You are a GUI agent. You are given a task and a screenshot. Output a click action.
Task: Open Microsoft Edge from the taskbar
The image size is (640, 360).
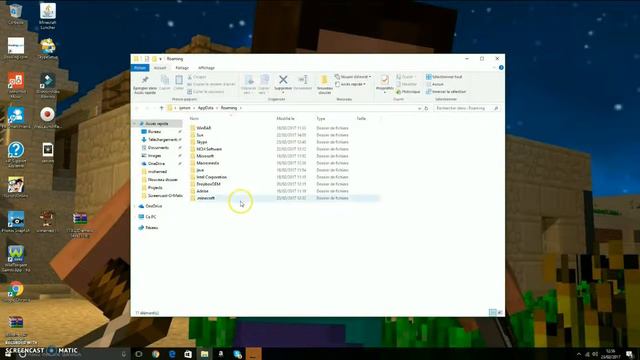172,354
